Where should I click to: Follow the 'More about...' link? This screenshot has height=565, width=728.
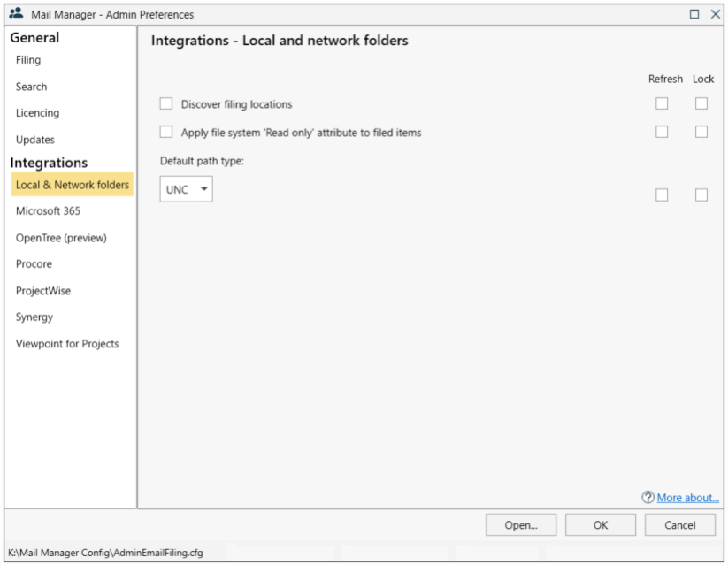687,497
